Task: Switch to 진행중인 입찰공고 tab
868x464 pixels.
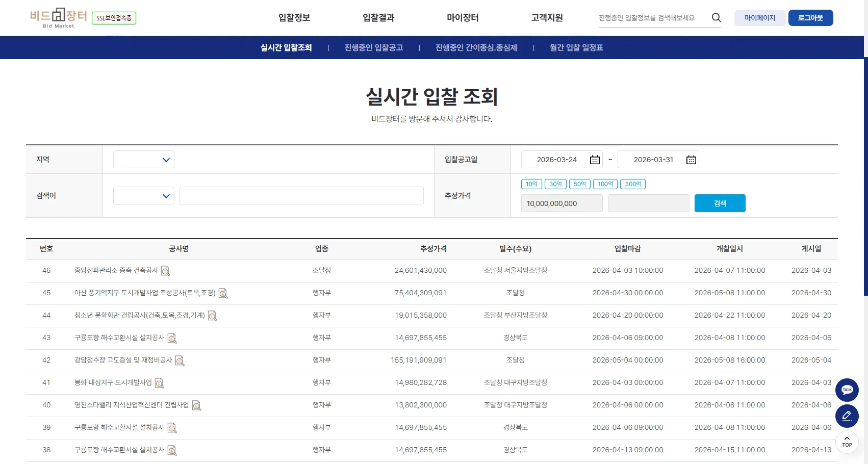Action: [374, 47]
